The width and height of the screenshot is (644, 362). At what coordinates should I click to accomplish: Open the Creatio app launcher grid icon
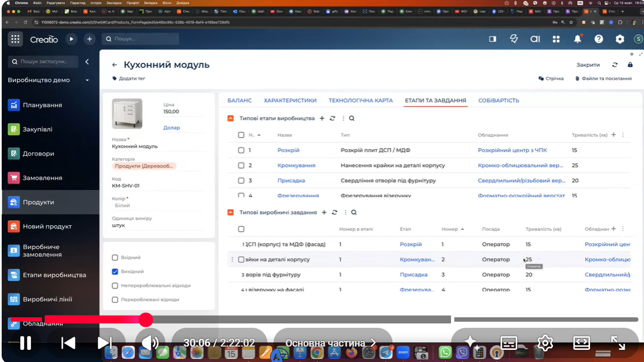coord(15,39)
